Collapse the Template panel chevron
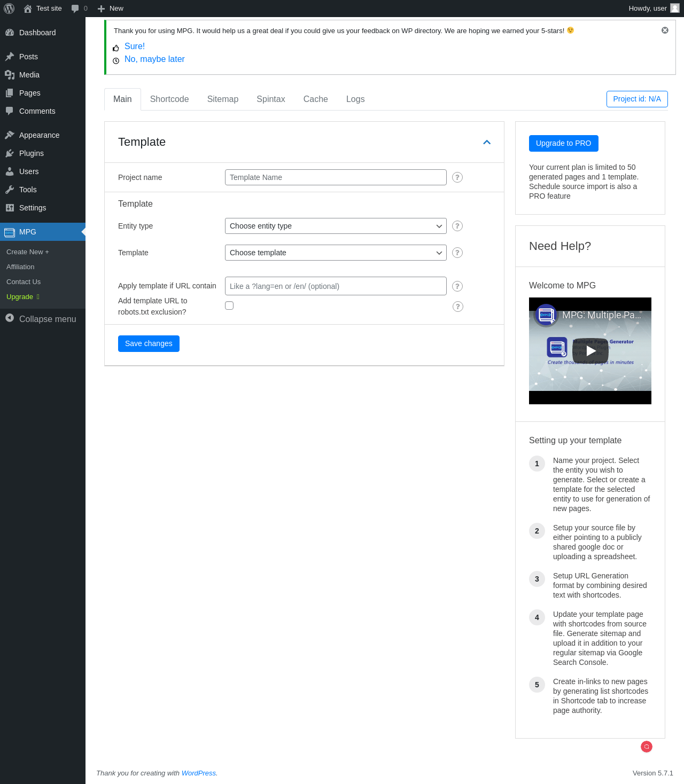 (x=487, y=142)
